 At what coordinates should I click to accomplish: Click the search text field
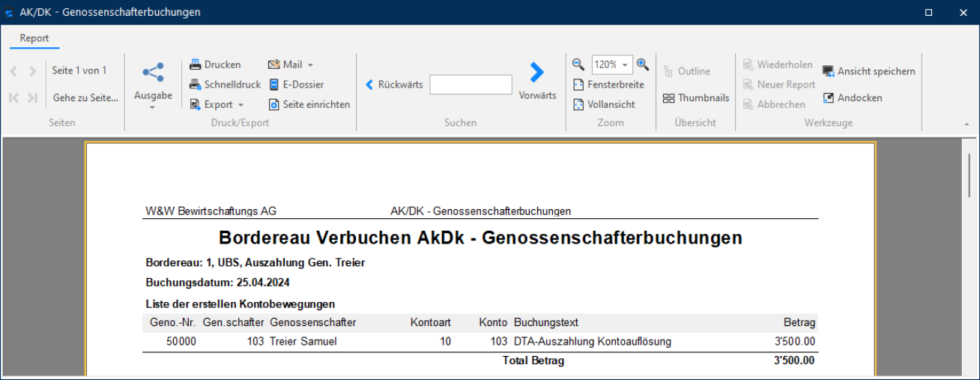point(471,85)
